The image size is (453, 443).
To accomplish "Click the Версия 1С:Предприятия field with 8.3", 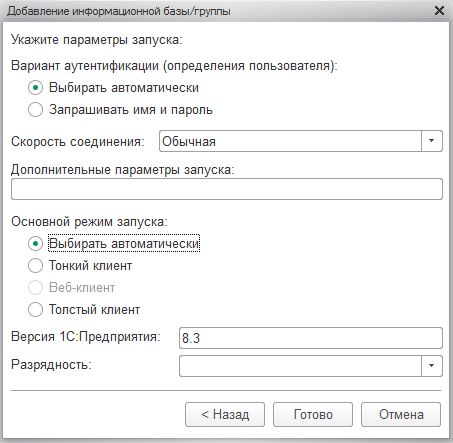I will click(311, 338).
